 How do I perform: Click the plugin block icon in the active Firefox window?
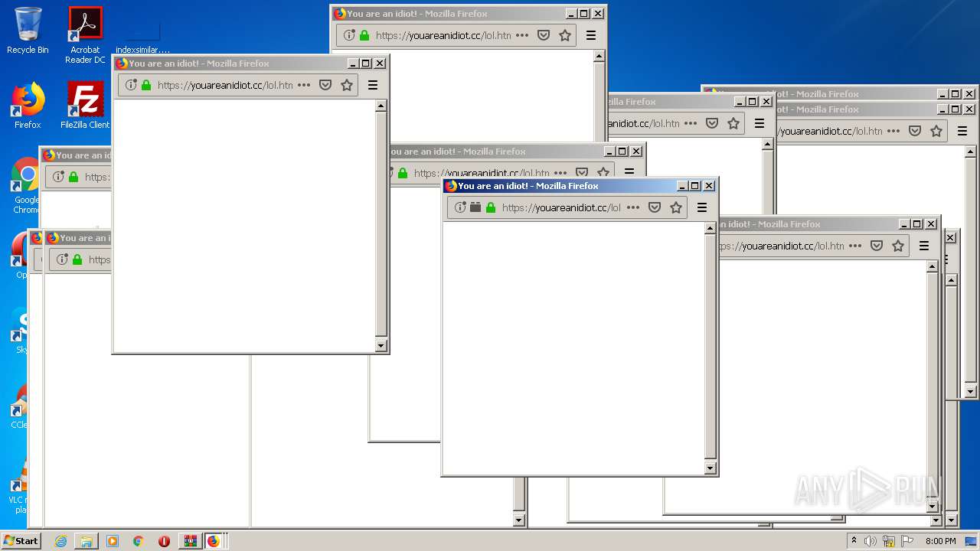pyautogui.click(x=475, y=207)
